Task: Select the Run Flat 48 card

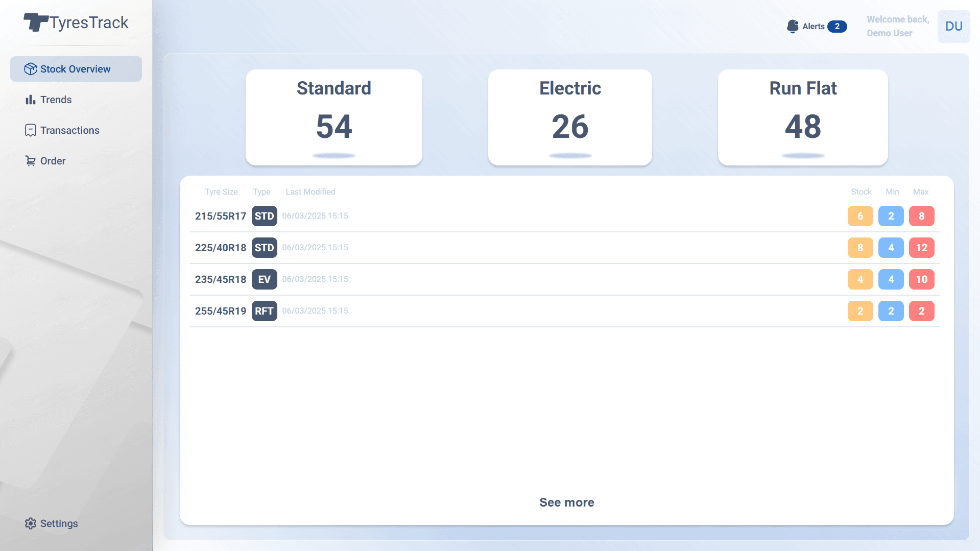Action: coord(803,117)
